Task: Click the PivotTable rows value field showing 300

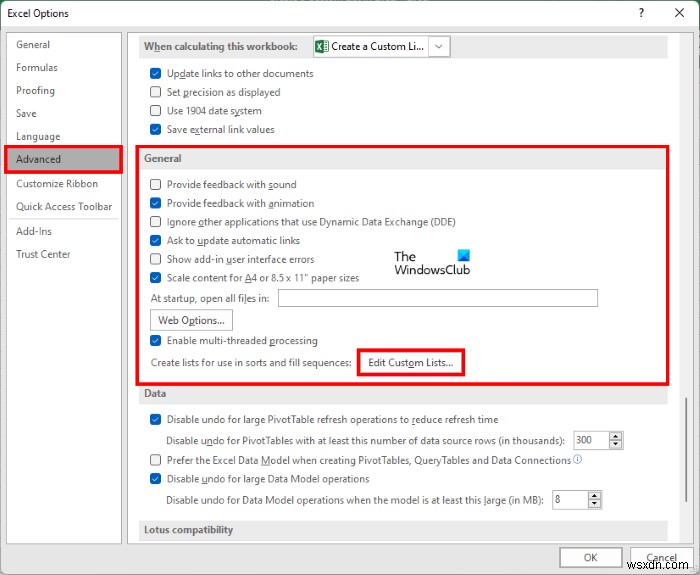Action: (x=591, y=440)
